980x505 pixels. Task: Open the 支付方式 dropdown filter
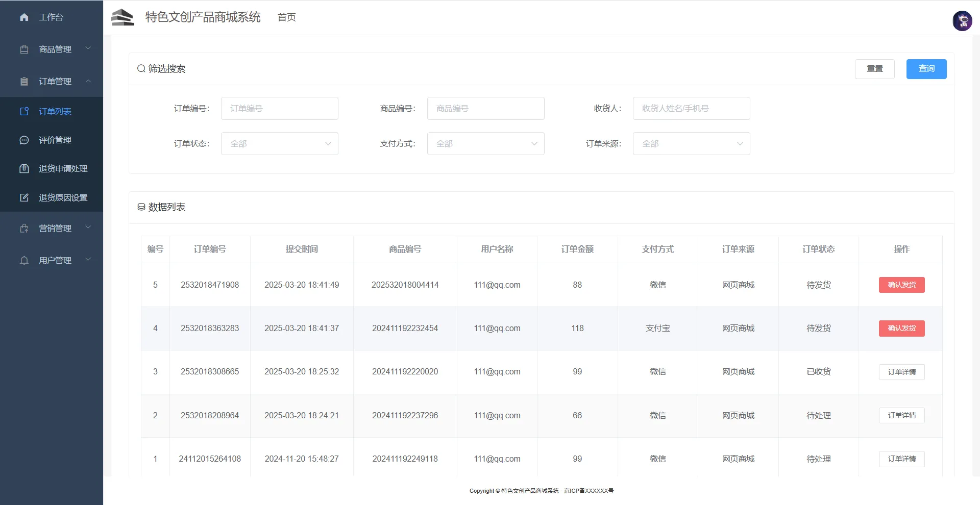pos(485,144)
